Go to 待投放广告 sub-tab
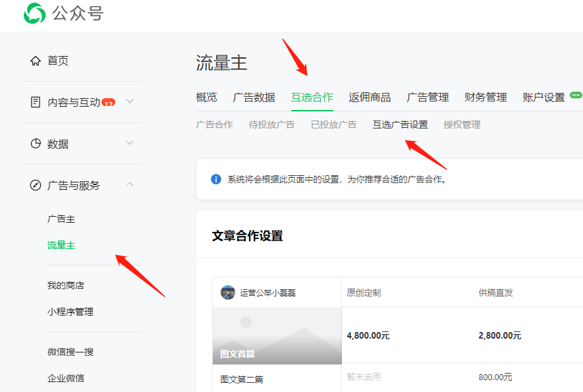 pos(271,125)
